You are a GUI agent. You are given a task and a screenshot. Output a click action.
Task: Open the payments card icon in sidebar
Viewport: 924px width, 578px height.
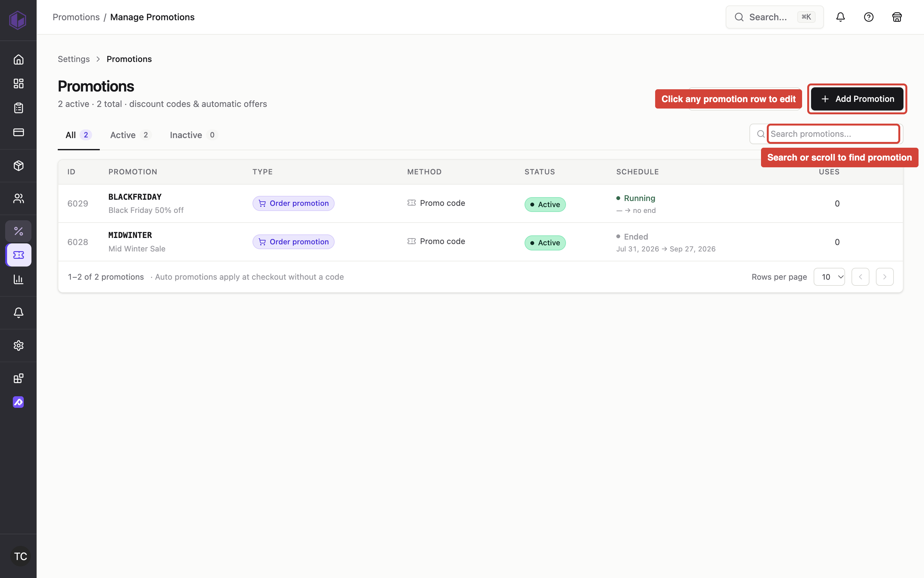point(18,132)
